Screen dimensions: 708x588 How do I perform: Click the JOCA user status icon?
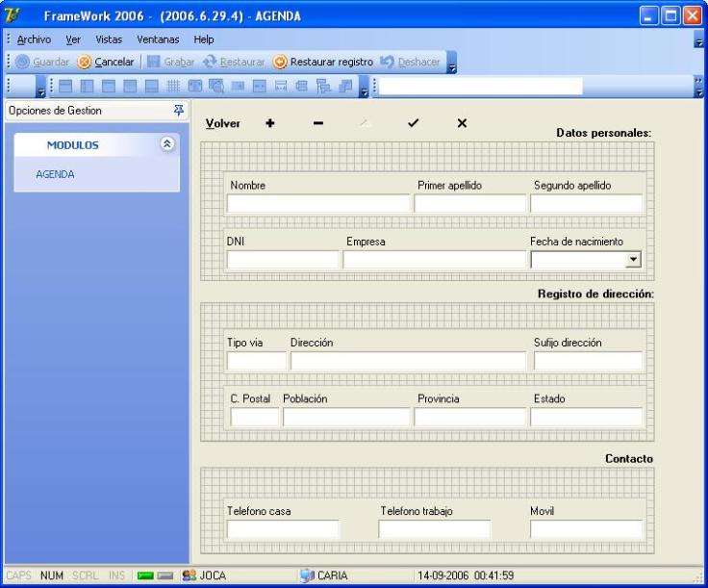(190, 575)
